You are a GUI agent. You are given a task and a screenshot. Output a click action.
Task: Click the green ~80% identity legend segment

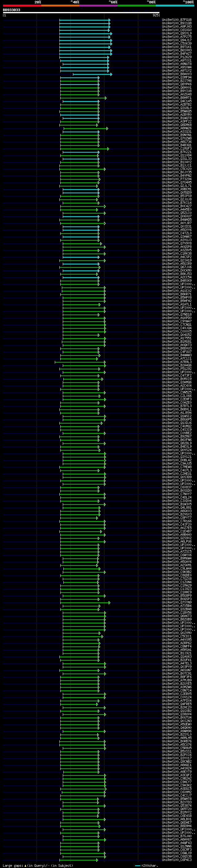(x=137, y=6)
